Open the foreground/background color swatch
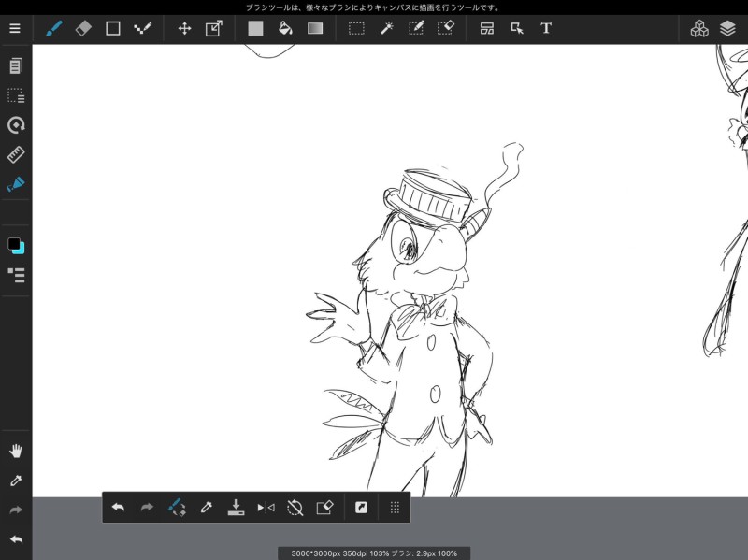The width and height of the screenshot is (748, 560). pyautogui.click(x=16, y=246)
